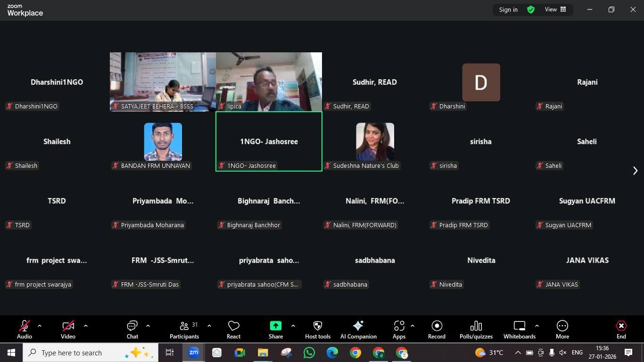Image resolution: width=644 pixels, height=362 pixels.
Task: Show hidden system tray icons
Action: click(x=518, y=353)
